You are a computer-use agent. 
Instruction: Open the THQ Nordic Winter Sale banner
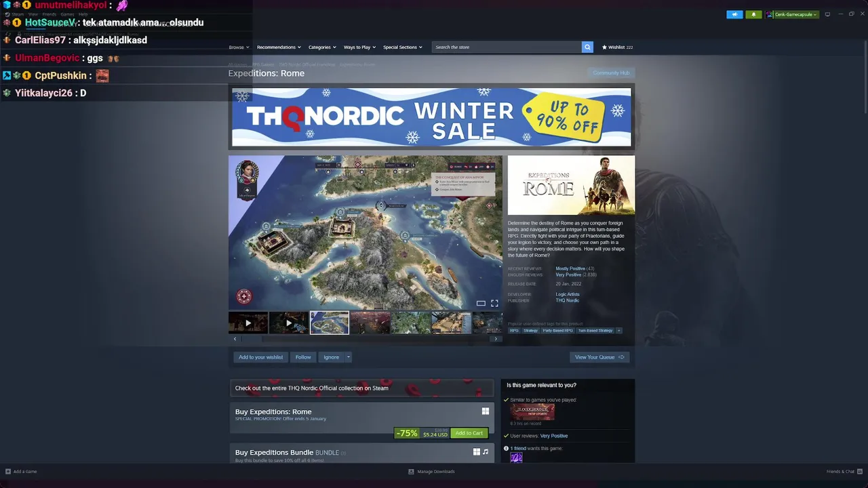431,117
